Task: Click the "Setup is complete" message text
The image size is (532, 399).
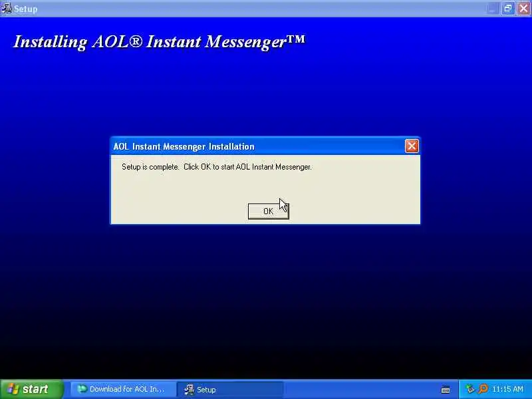Action: click(217, 167)
